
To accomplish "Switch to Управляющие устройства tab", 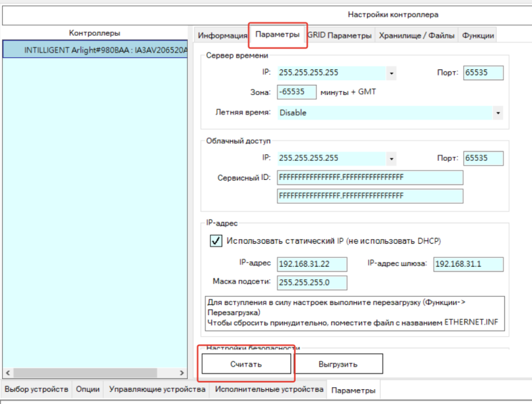I will click(157, 389).
